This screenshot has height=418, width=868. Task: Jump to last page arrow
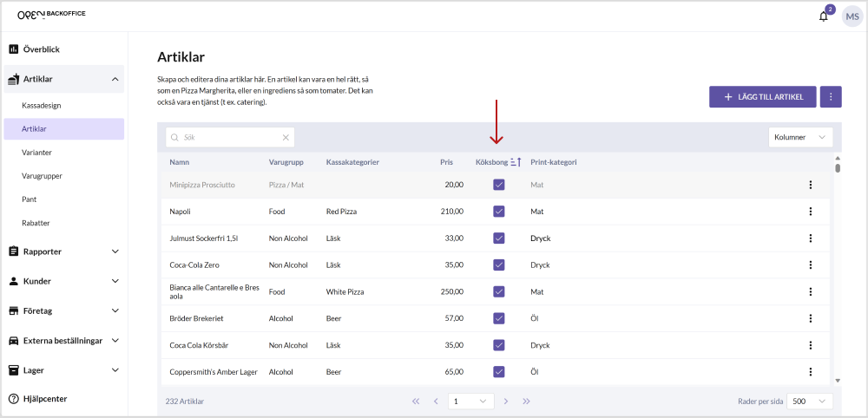(x=526, y=402)
